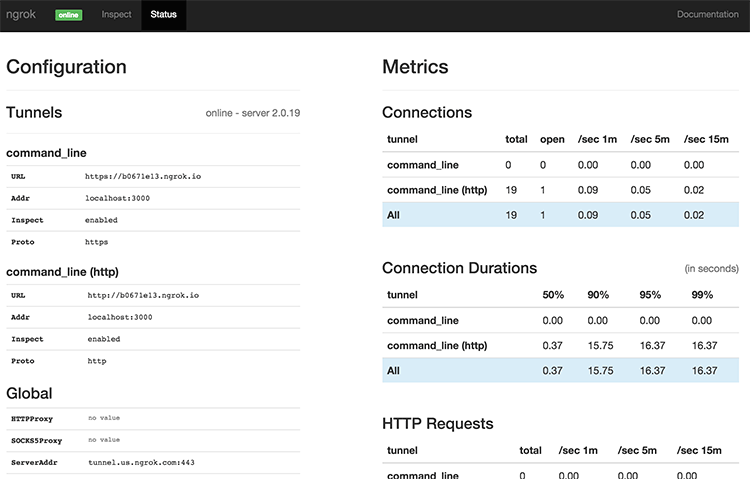Click localhost:3000 under command_line (http)
Image resolution: width=750 pixels, height=479 pixels.
pos(120,317)
